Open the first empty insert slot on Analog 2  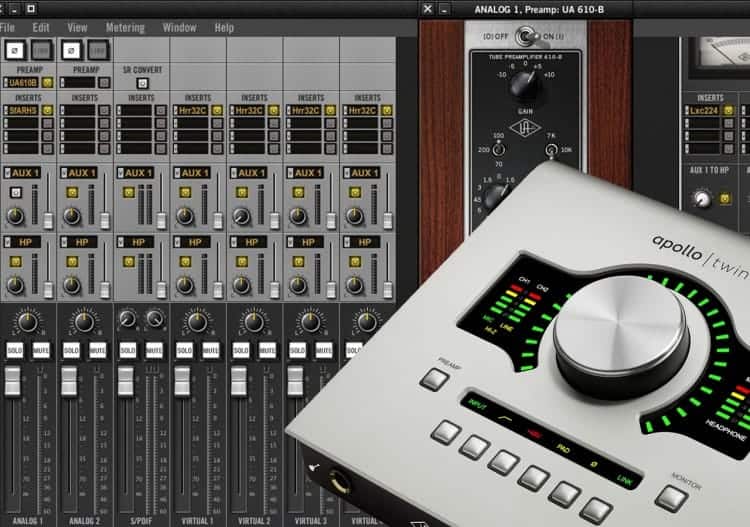(x=77, y=110)
